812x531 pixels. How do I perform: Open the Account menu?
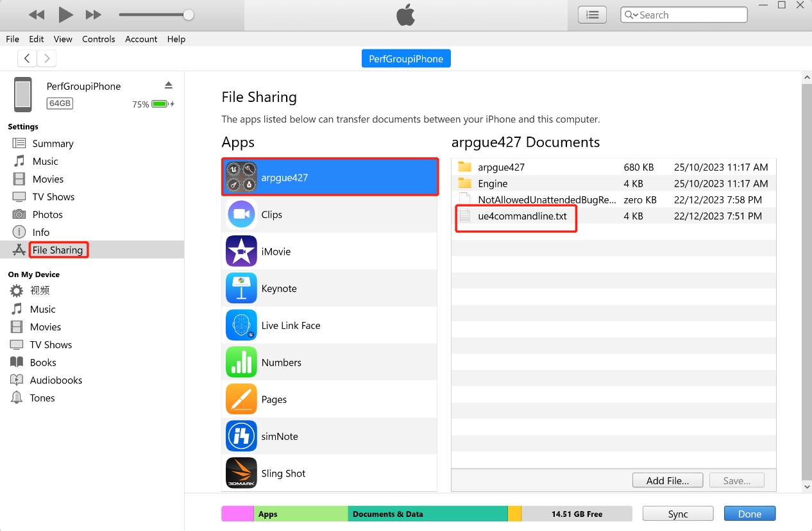(141, 39)
